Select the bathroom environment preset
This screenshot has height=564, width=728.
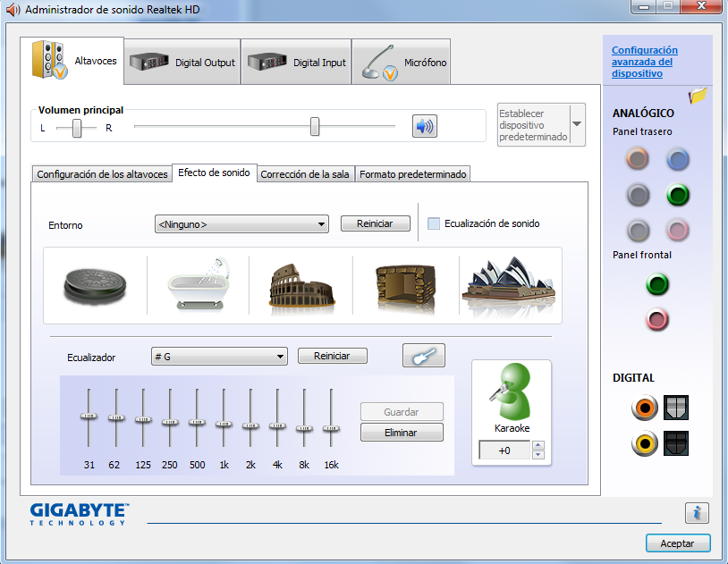[x=199, y=285]
